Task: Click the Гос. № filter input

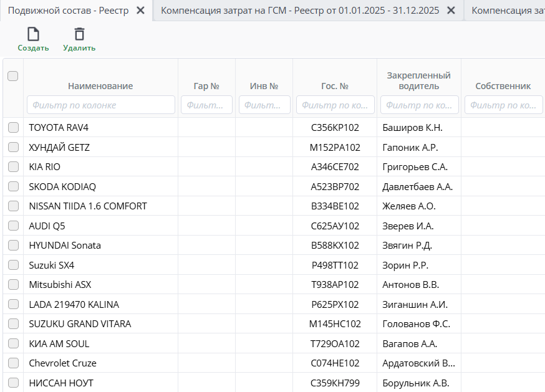Action: pyautogui.click(x=335, y=105)
